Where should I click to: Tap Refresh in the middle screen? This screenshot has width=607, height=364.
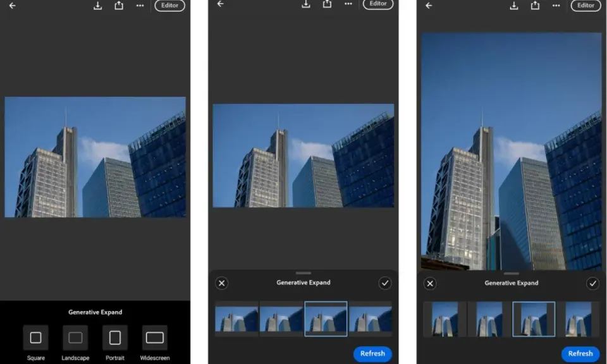point(372,353)
